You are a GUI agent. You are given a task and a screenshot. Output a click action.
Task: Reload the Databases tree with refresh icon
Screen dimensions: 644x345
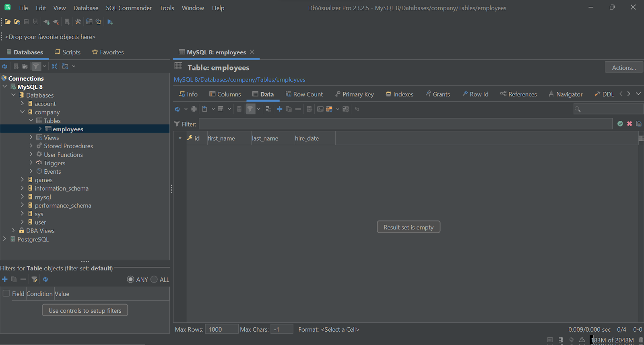point(5,66)
